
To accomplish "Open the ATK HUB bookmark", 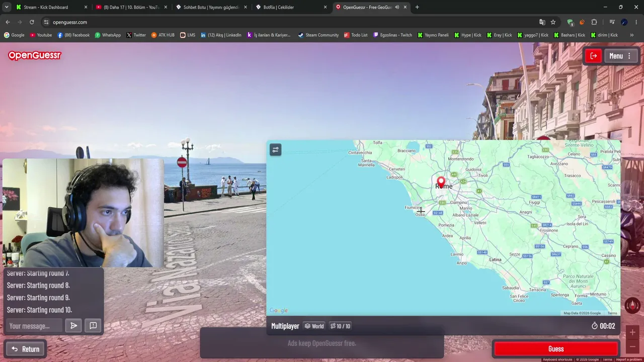I will tap(163, 35).
